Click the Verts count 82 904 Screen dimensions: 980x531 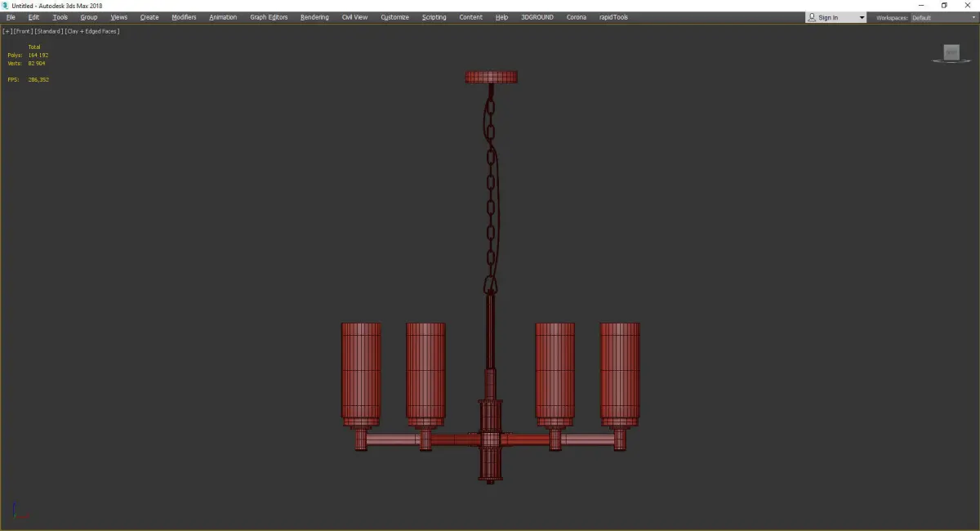click(x=37, y=63)
